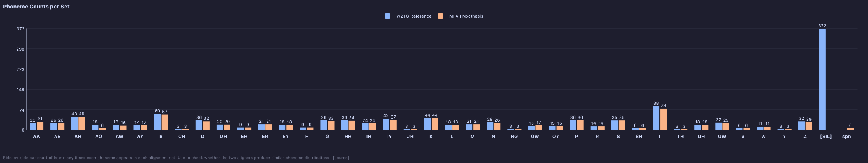Click the orange MFA Hypothesis legend swatch
This screenshot has width=868, height=163.
(441, 16)
